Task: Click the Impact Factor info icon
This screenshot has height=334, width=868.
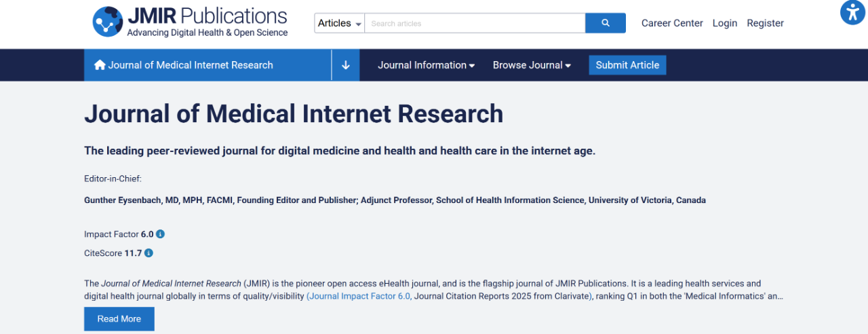Action: pos(161,234)
